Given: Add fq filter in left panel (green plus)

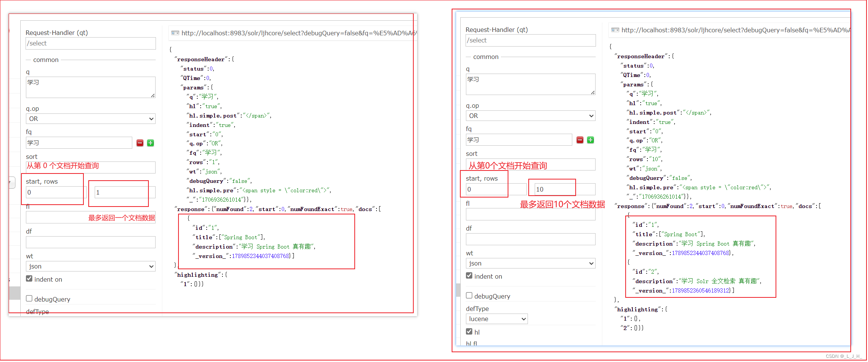Looking at the screenshot, I should [151, 143].
